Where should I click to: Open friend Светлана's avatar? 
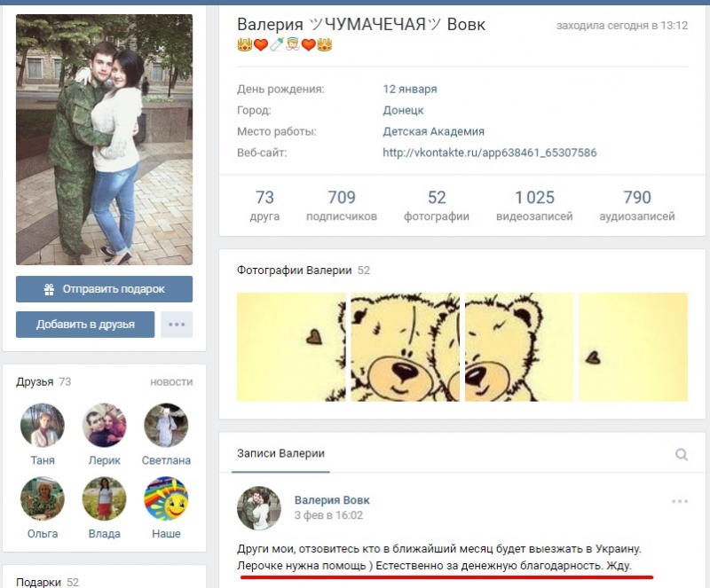pyautogui.click(x=166, y=426)
